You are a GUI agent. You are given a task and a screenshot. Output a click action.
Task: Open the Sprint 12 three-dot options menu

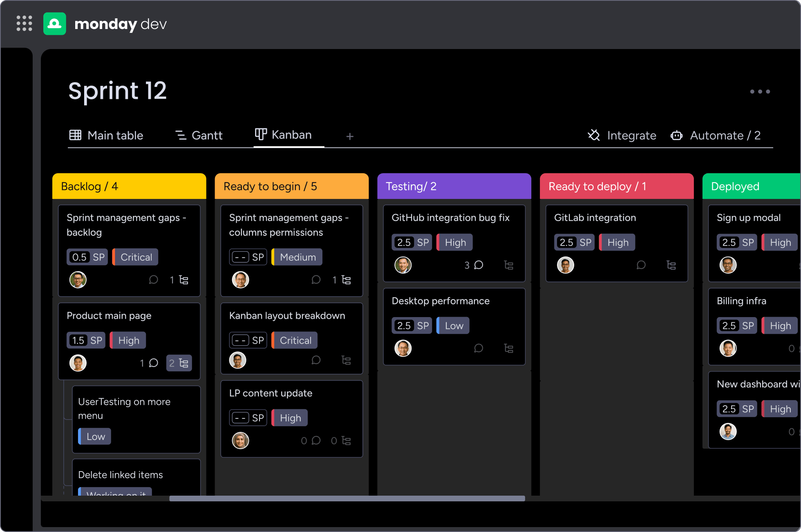click(760, 92)
